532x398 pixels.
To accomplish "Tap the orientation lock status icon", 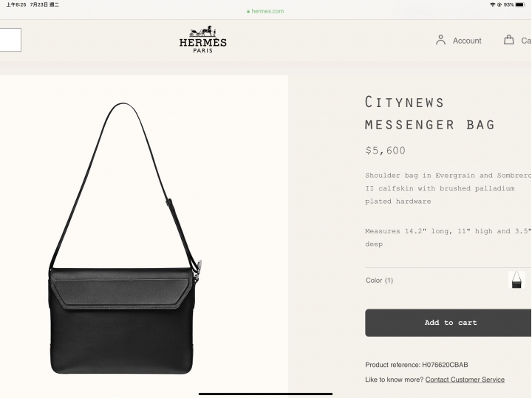I will coord(499,4).
